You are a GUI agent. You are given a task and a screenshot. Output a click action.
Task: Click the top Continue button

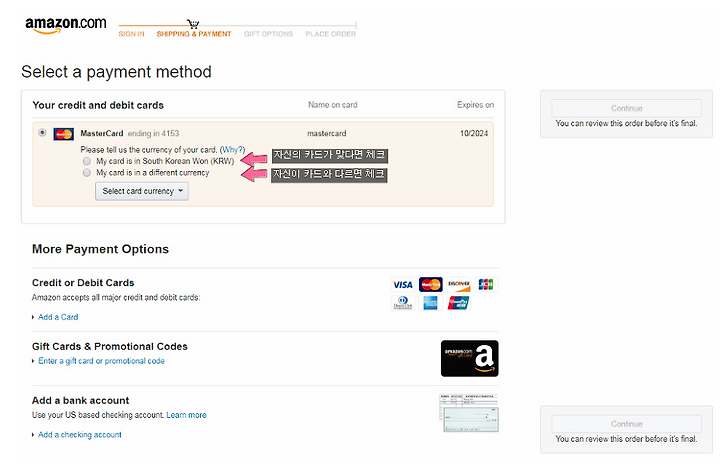click(x=626, y=108)
